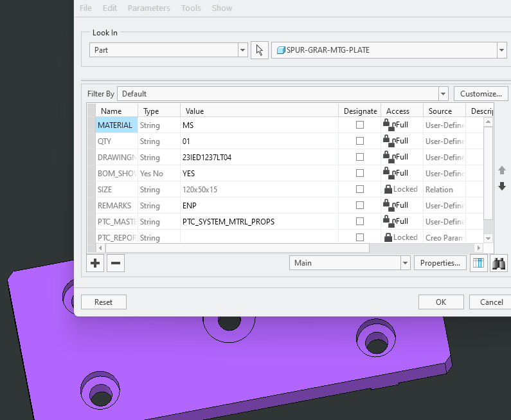Click the value cell containing MS
This screenshot has height=420, width=511.
(260, 125)
